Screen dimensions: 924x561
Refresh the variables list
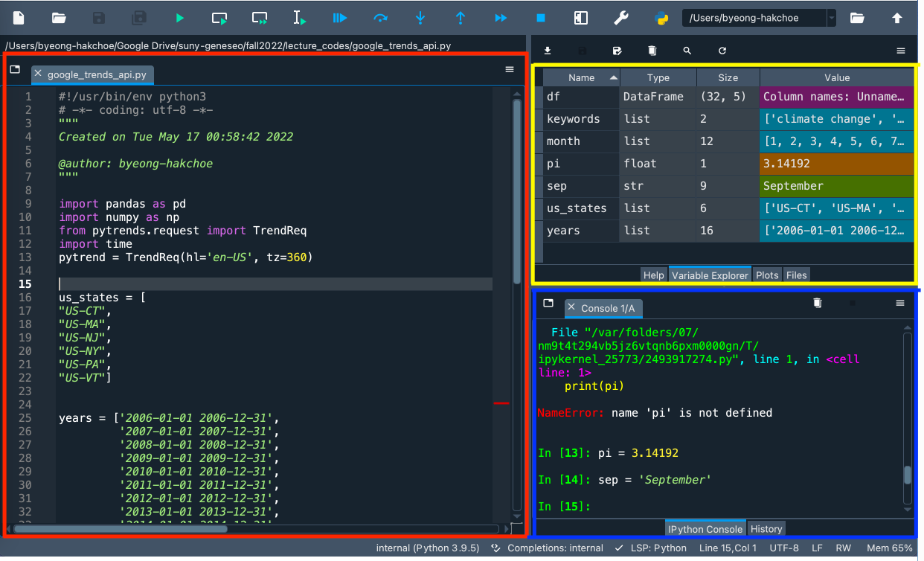click(x=722, y=51)
